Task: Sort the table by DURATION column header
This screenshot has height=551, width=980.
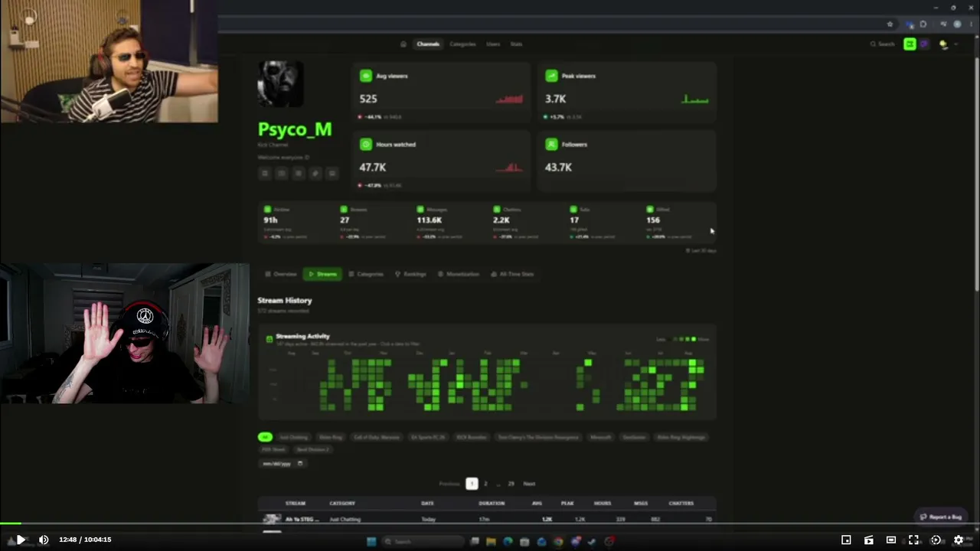Action: pos(492,504)
